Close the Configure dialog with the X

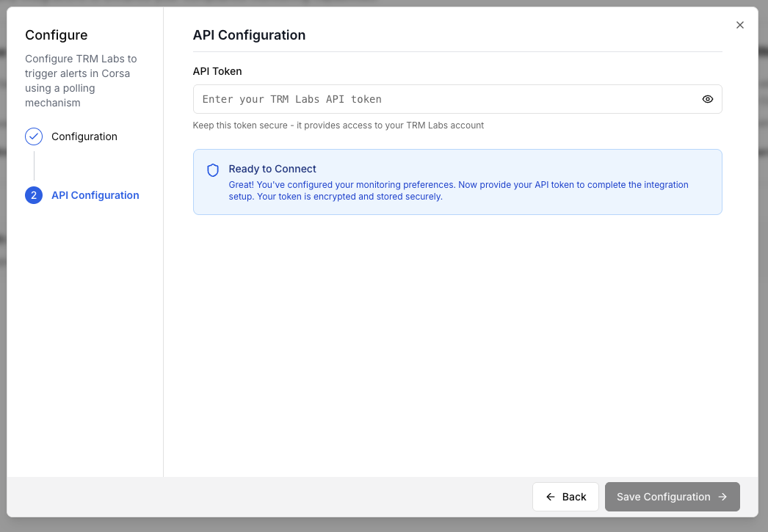740,25
